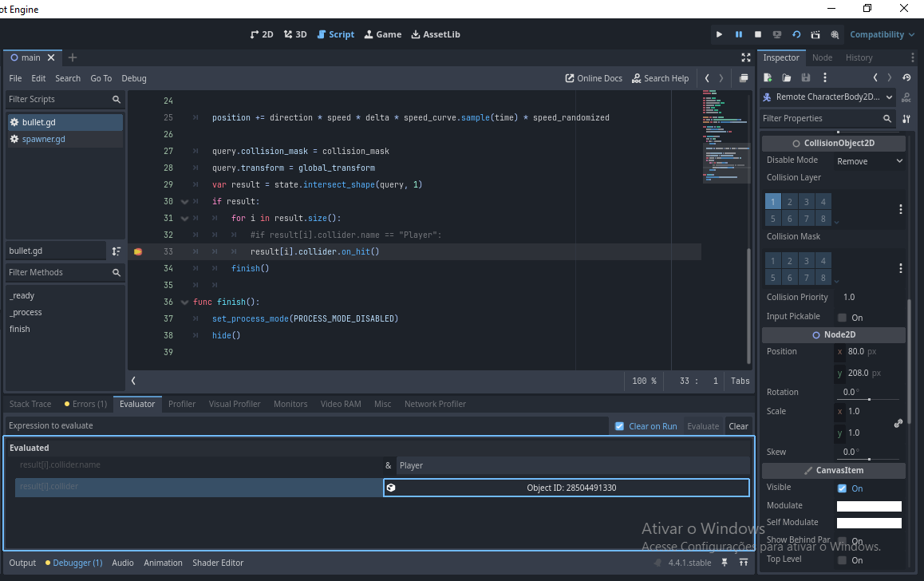Open the 3D workspace
The image size is (924, 581).
[295, 35]
